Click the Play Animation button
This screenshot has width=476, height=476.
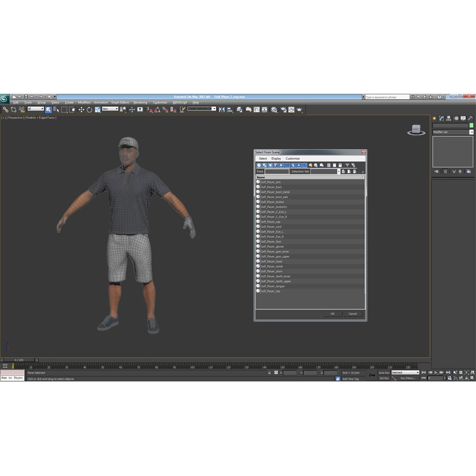point(435,372)
